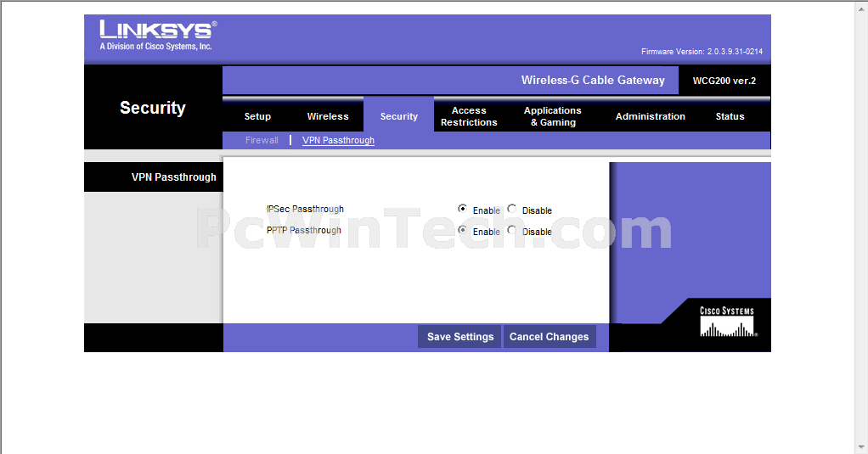Click the Linksys logo
Screen dimensions: 868x454
158,36
